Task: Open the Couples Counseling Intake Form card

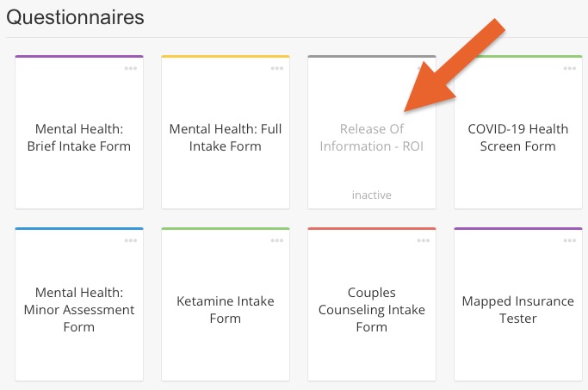Action: point(372,304)
